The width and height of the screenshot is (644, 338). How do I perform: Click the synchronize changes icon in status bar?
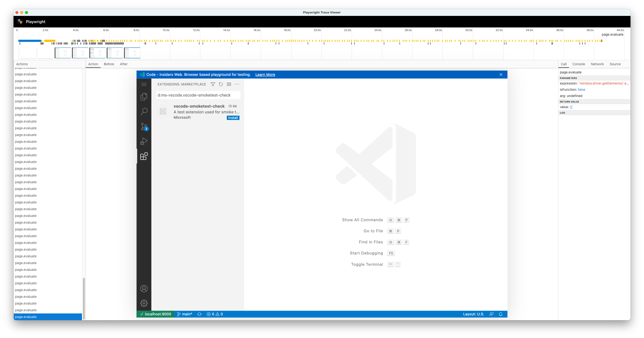[200, 314]
